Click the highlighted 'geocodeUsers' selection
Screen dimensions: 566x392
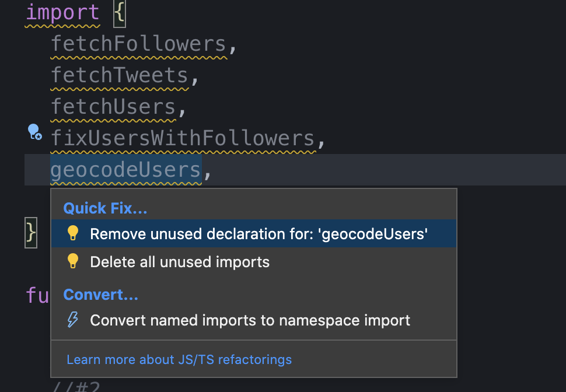pyautogui.click(x=125, y=169)
